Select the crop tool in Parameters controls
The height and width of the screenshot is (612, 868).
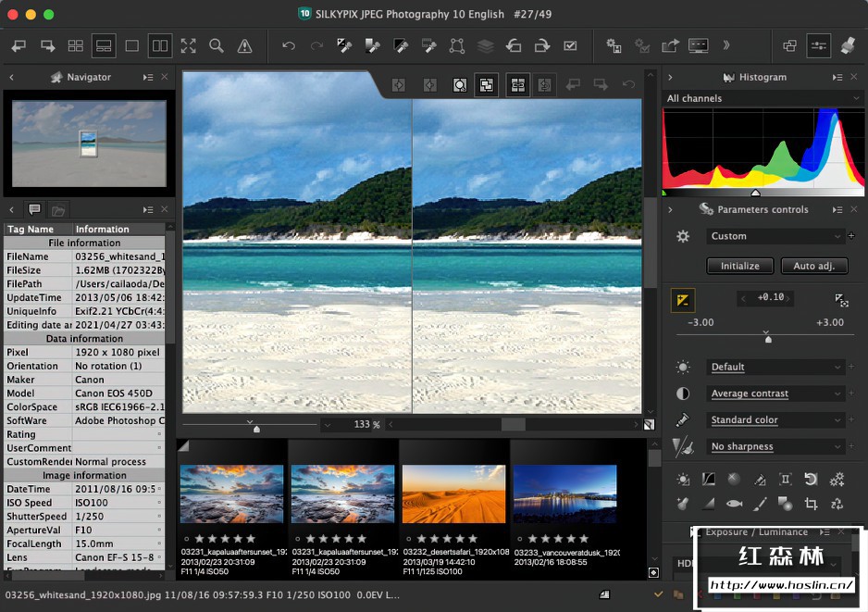click(x=811, y=504)
